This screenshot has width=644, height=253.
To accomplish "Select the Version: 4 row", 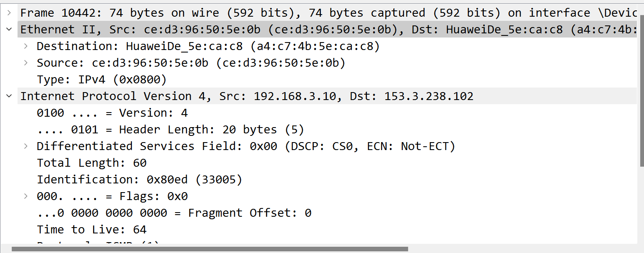I will tap(112, 113).
